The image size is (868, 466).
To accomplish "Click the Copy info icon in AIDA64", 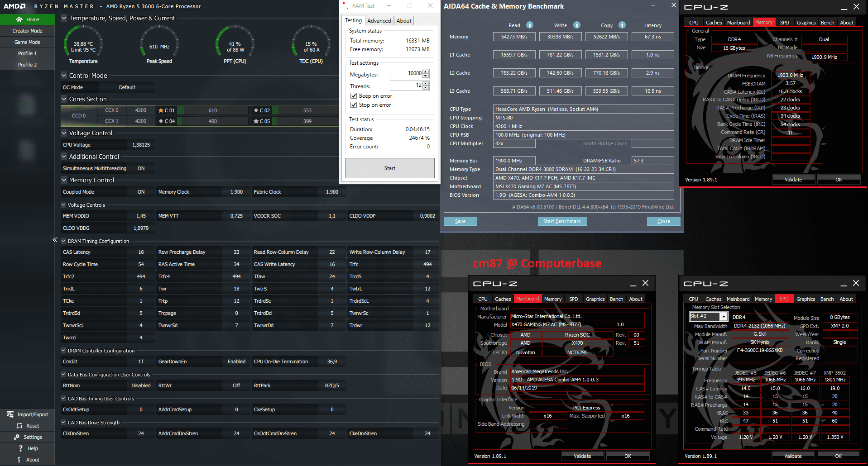I will (622, 25).
